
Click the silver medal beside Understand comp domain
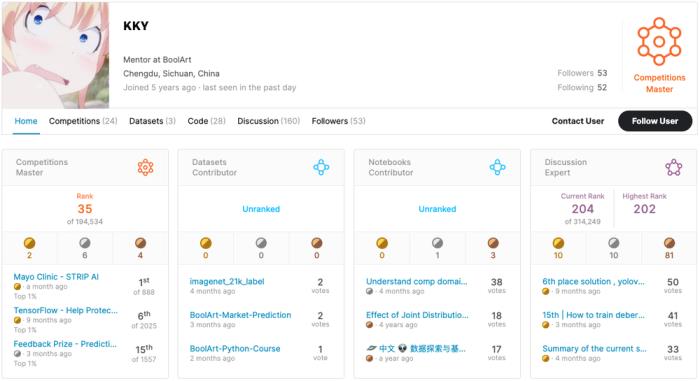tap(370, 291)
